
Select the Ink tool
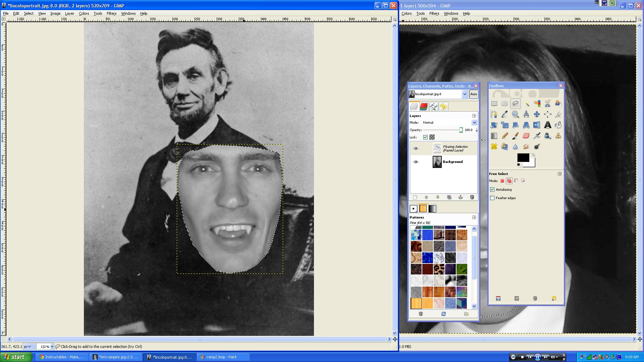[x=548, y=136]
